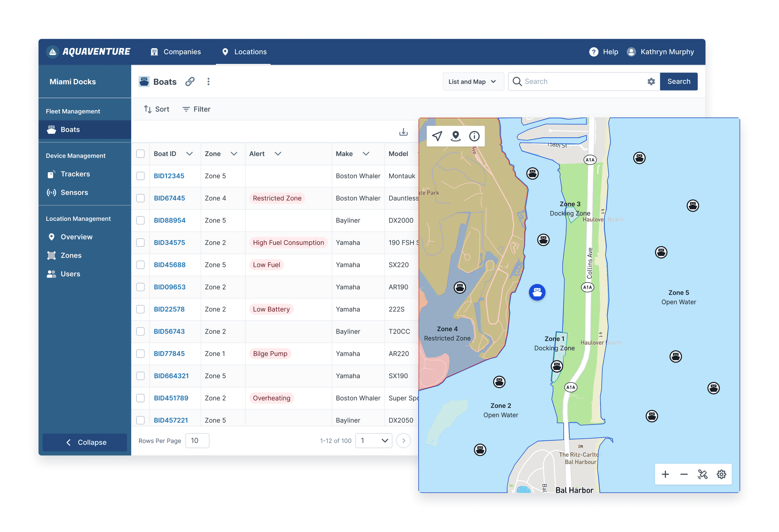This screenshot has height=532, width=779.
Task: Open the Zone column sort dropdown
Action: [x=234, y=154]
